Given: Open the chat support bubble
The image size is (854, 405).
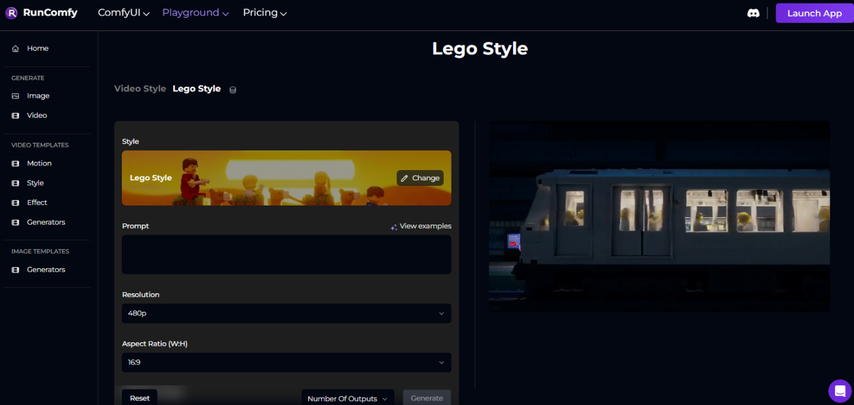Looking at the screenshot, I should [x=840, y=390].
